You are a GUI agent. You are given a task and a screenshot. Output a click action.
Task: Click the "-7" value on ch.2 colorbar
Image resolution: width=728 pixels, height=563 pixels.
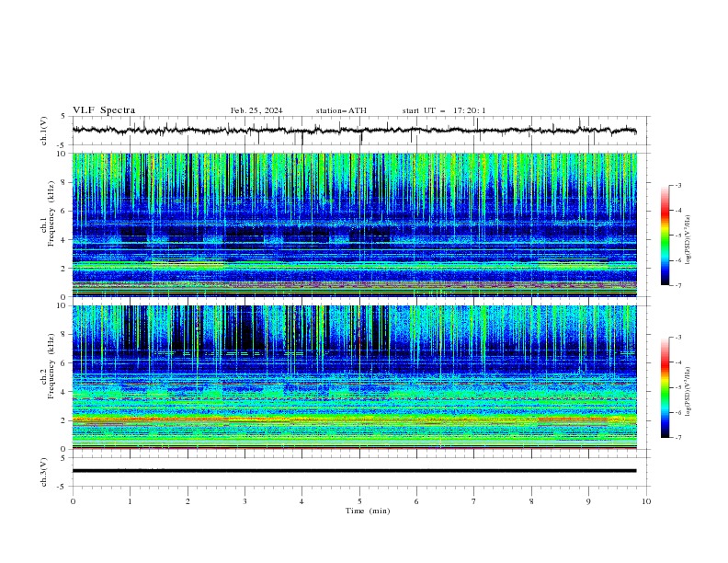(x=677, y=438)
